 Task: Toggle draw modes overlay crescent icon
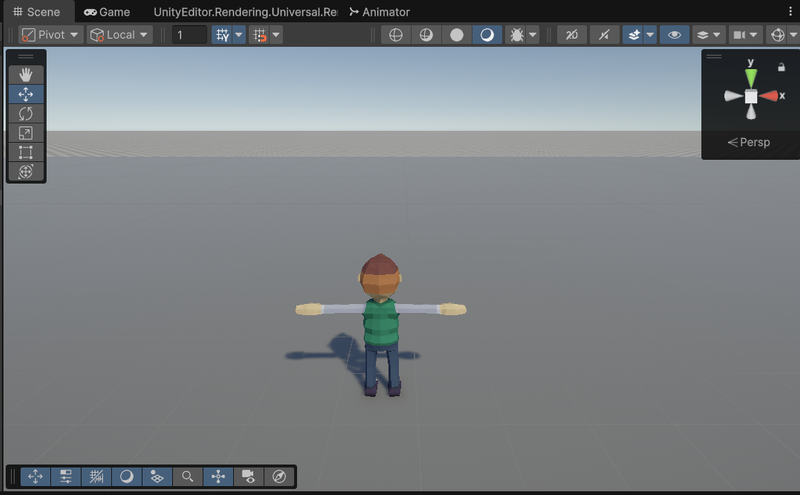pos(127,476)
